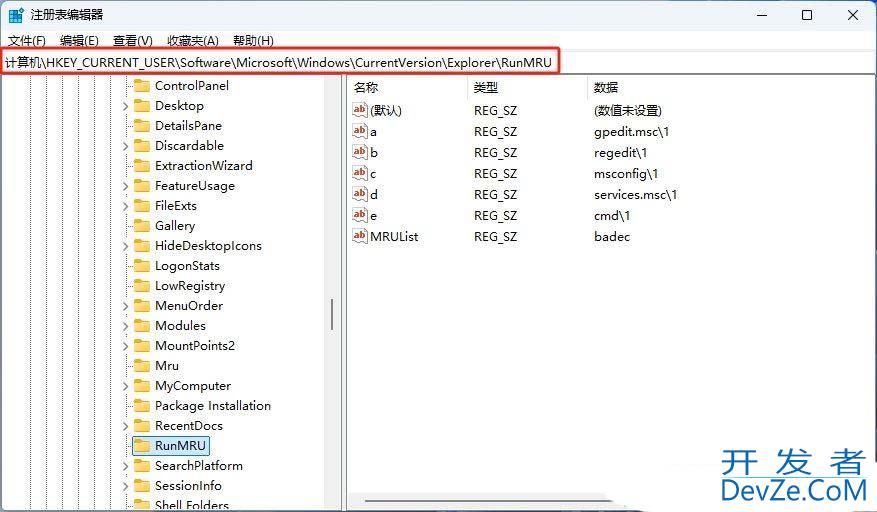The height and width of the screenshot is (512, 877).
Task: Open the 收藏夹(A) menu
Action: (193, 40)
